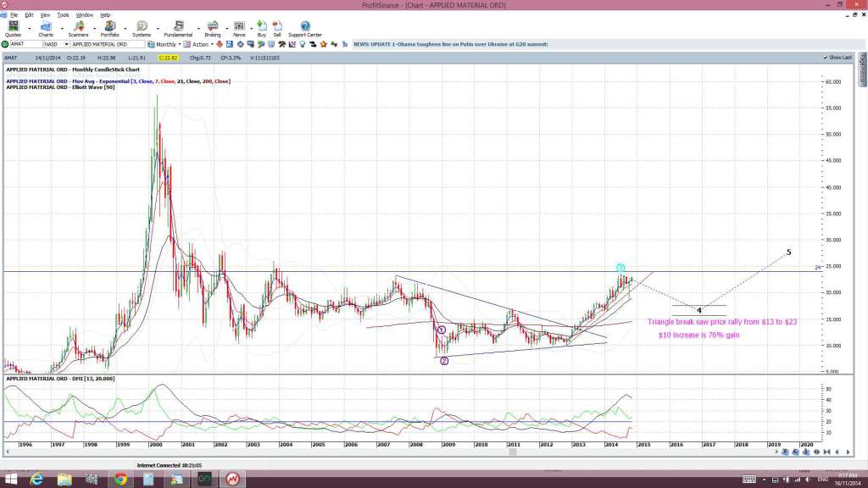
Task: Expand the Charts dropdown arrow
Action: pyautogui.click(x=62, y=28)
